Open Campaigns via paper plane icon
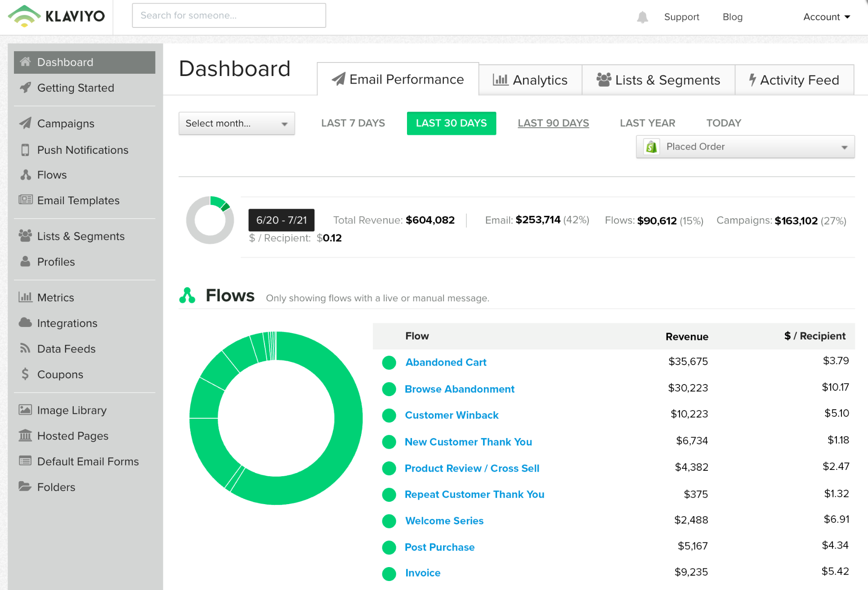The width and height of the screenshot is (868, 590). 26,123
